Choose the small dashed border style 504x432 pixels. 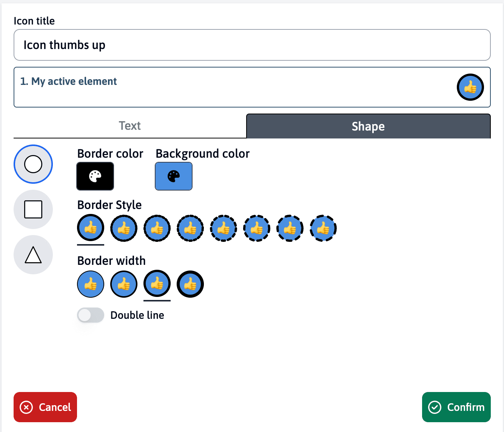coord(190,228)
